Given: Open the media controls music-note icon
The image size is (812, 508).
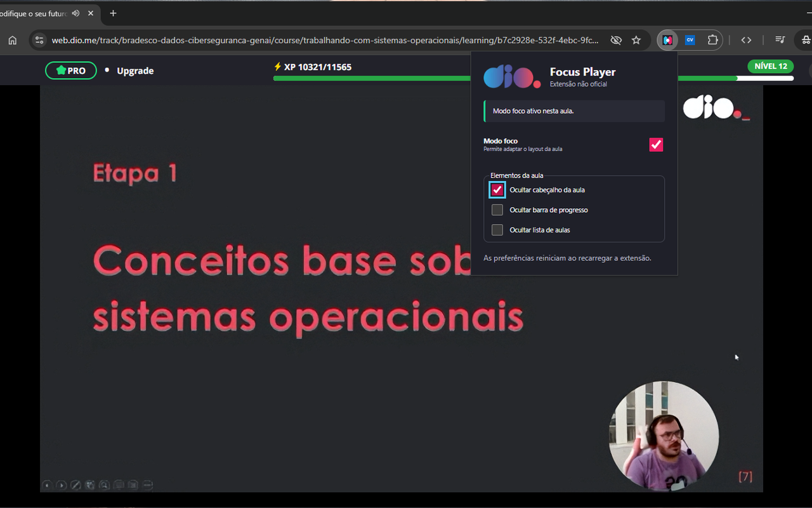Looking at the screenshot, I should point(780,40).
